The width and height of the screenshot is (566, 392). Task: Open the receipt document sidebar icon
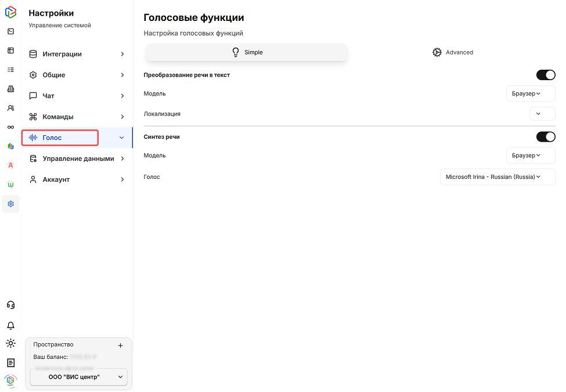(10, 362)
